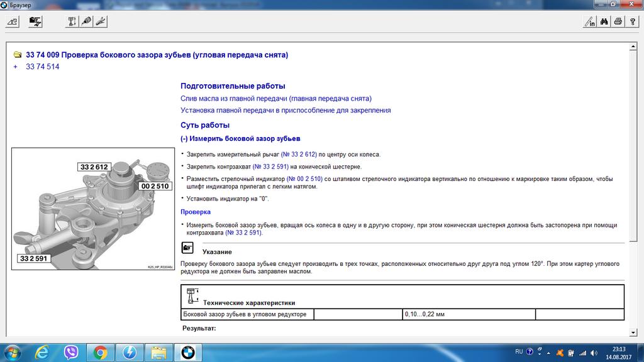The width and height of the screenshot is (644, 362).
Task: Click the yellow folder icon beside title 33 74 009
Action: point(17,55)
